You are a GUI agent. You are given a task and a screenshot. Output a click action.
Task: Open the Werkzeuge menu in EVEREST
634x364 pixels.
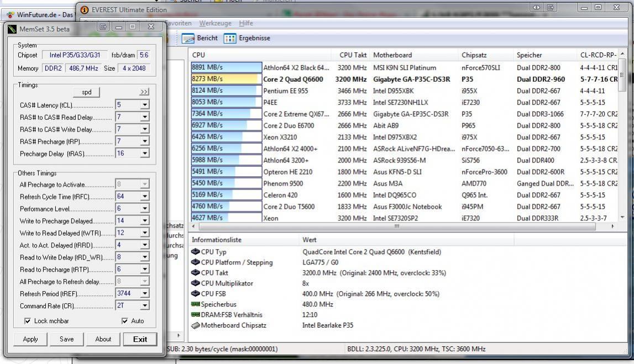click(216, 23)
